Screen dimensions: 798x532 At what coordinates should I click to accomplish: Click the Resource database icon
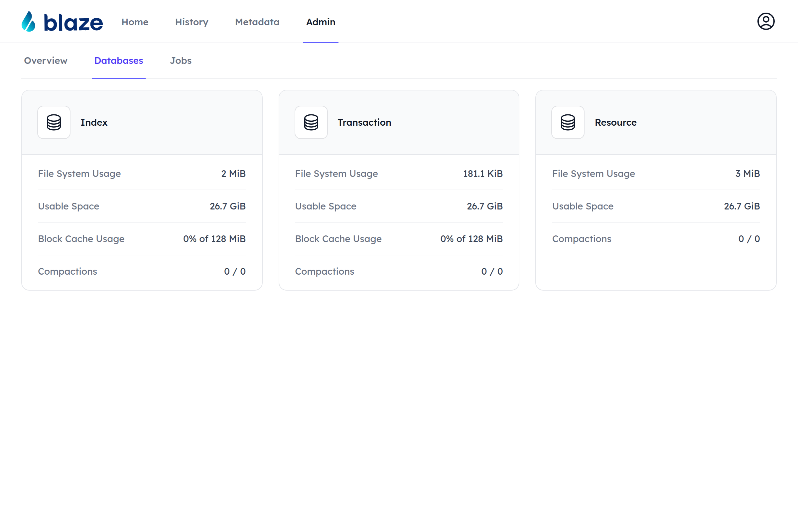568,122
